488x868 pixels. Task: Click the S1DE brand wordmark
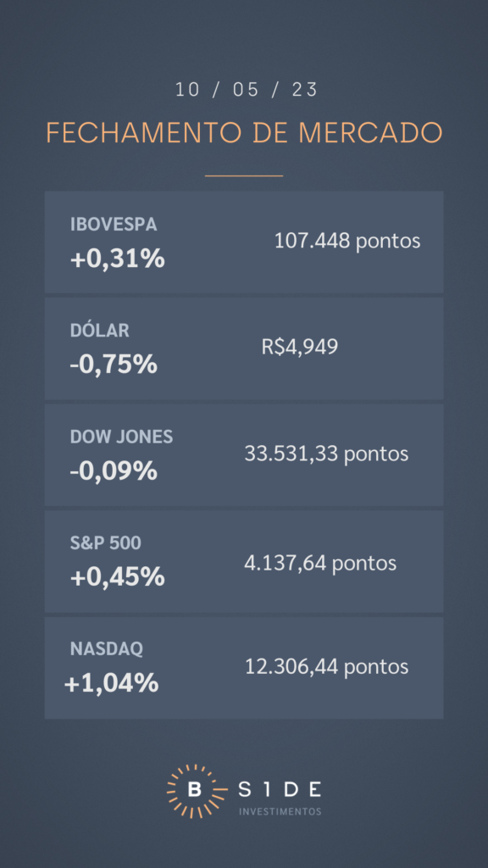coord(280,790)
